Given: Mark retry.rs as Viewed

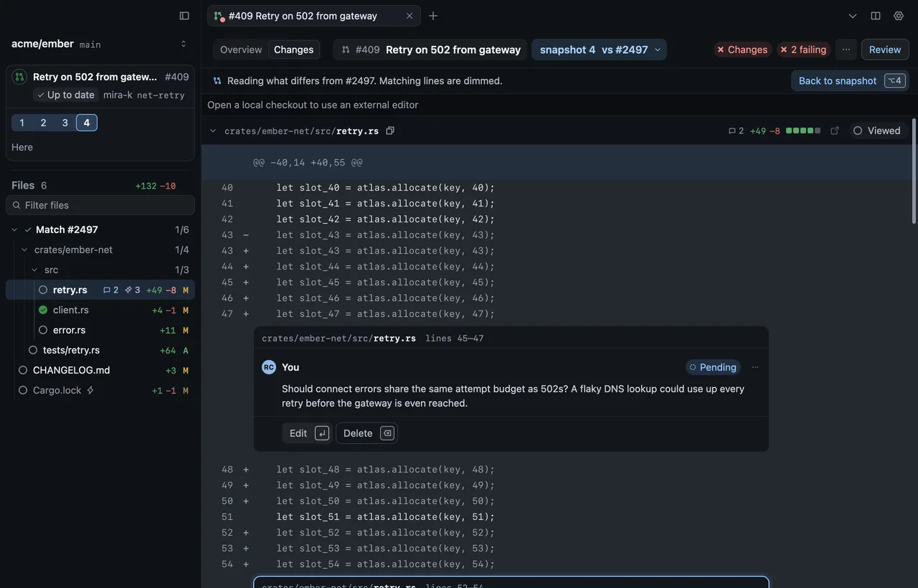Looking at the screenshot, I should (x=876, y=131).
